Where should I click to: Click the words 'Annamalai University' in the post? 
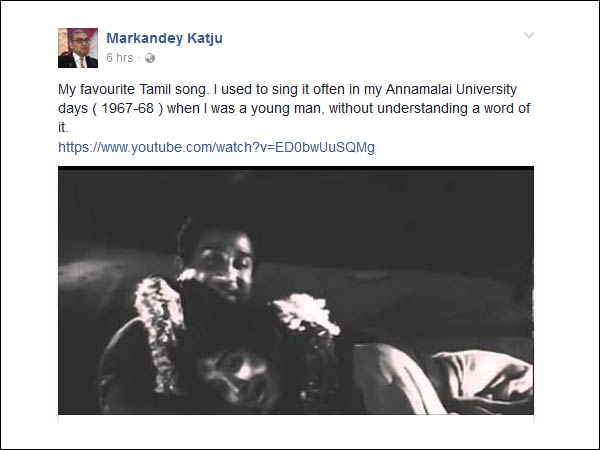tap(451, 90)
